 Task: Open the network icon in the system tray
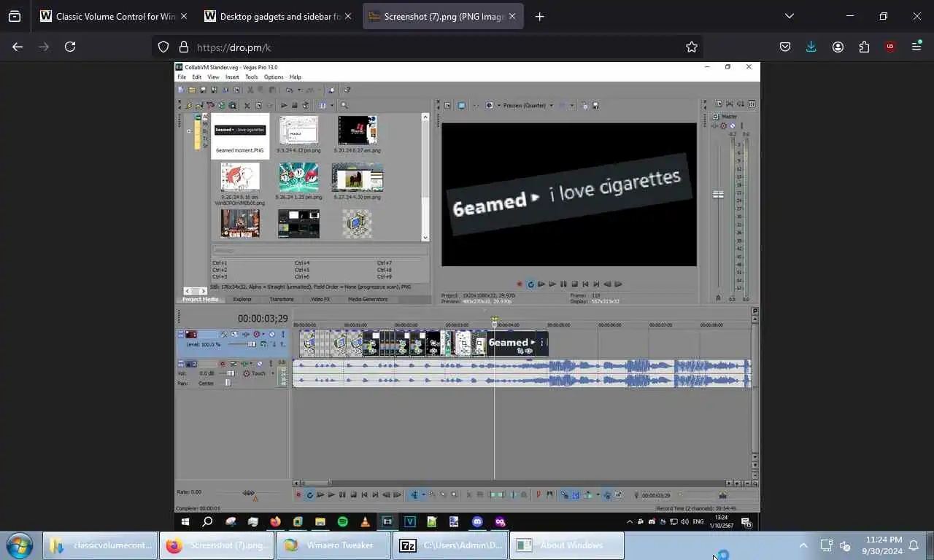[826, 545]
